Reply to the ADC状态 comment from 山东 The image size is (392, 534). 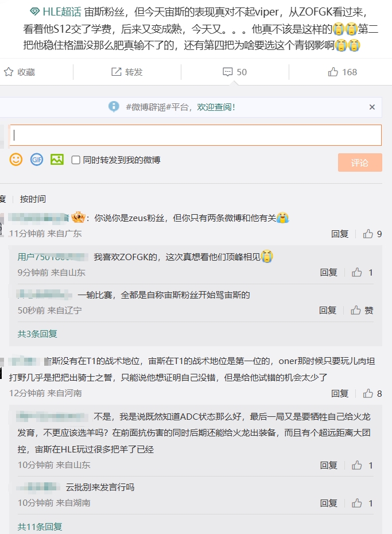tap(328, 465)
